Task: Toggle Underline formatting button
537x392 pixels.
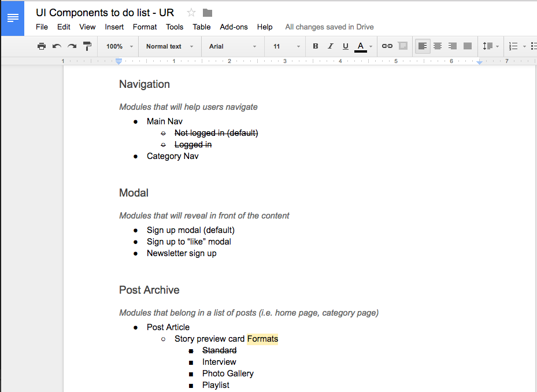Action: 346,46
